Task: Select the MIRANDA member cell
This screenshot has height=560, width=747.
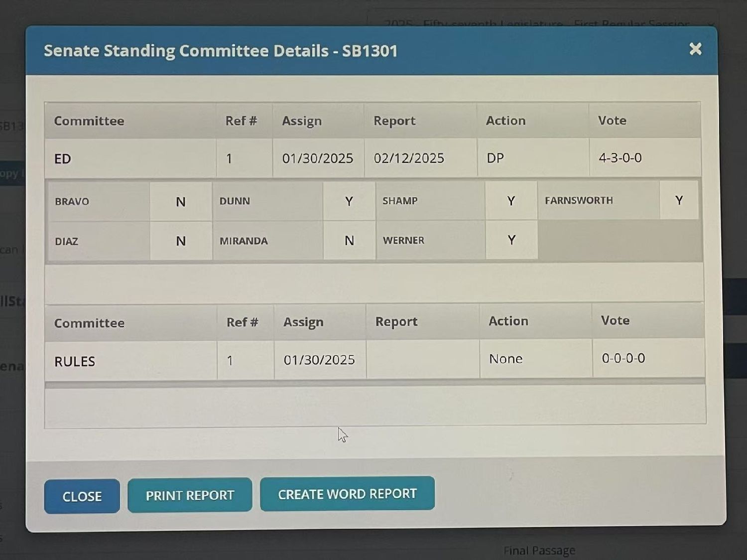Action: (244, 241)
